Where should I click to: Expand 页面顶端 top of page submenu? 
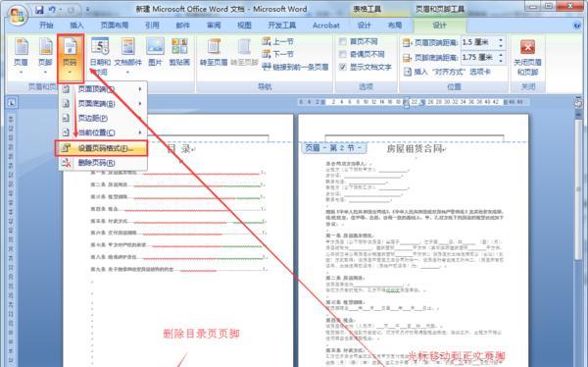pyautogui.click(x=102, y=89)
